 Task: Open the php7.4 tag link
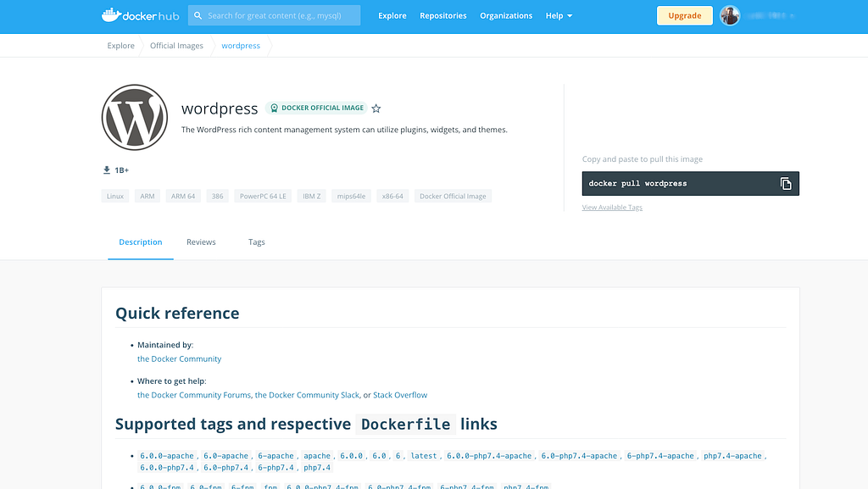[x=317, y=468]
